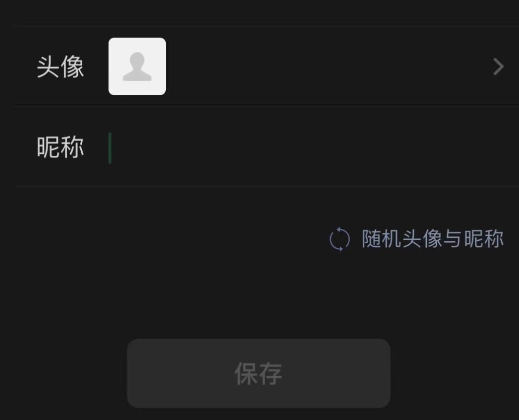Save profile with the grayed 保存 button
This screenshot has width=519, height=420.
[259, 373]
